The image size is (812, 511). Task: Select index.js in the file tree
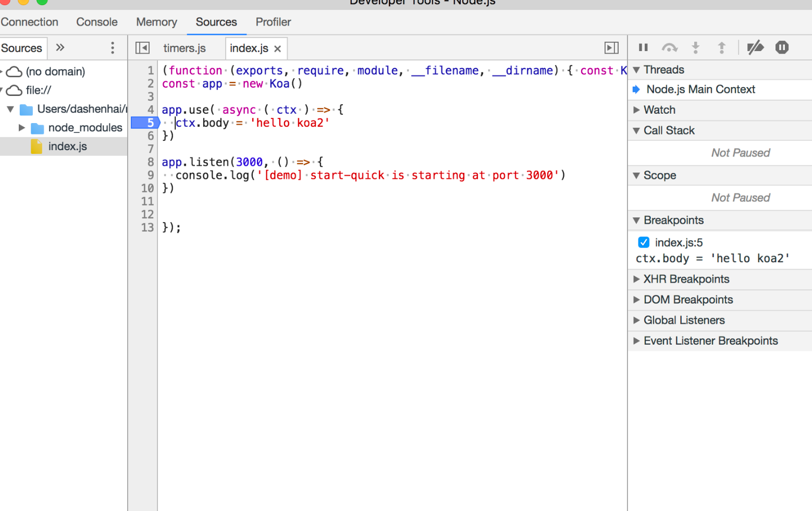[67, 147]
